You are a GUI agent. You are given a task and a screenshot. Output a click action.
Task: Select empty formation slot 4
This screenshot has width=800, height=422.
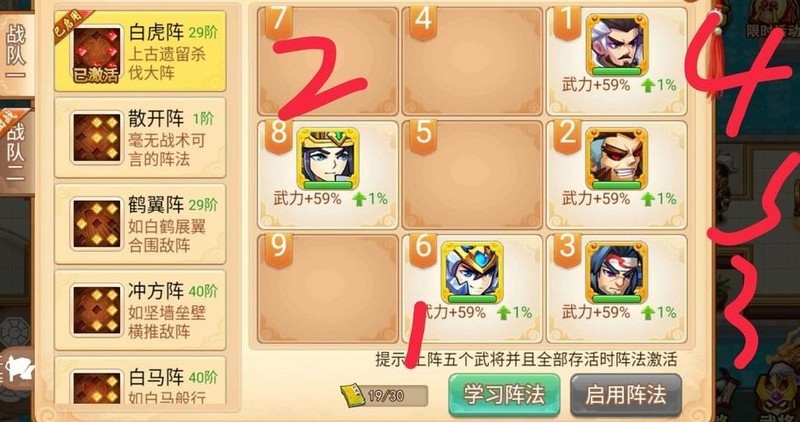click(x=472, y=61)
